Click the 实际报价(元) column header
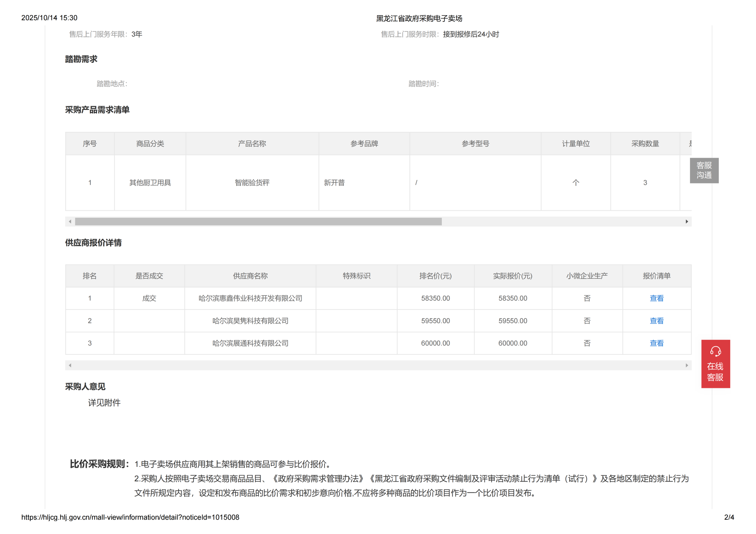 tap(512, 276)
